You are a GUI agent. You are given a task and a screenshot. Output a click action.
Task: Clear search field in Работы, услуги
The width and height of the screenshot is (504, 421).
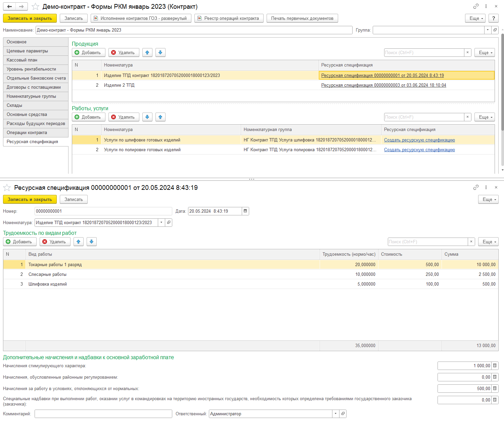coord(467,117)
